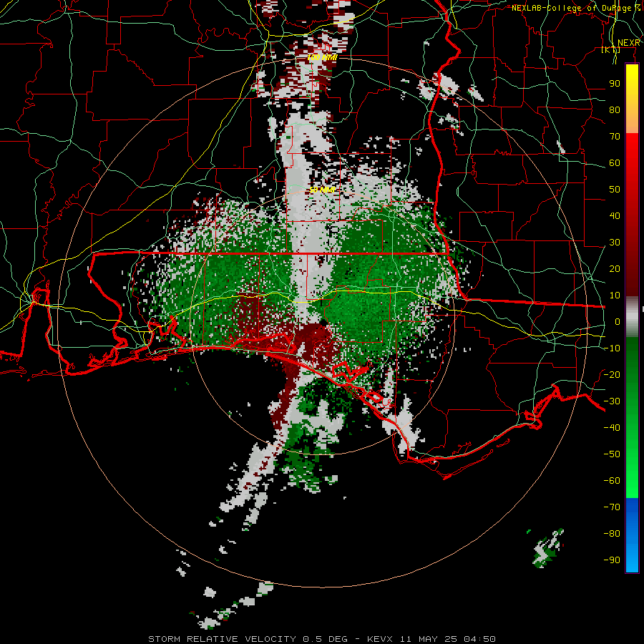Click the bright green segment of the color bar
The width and height of the screenshot is (644, 644).
tap(632, 472)
